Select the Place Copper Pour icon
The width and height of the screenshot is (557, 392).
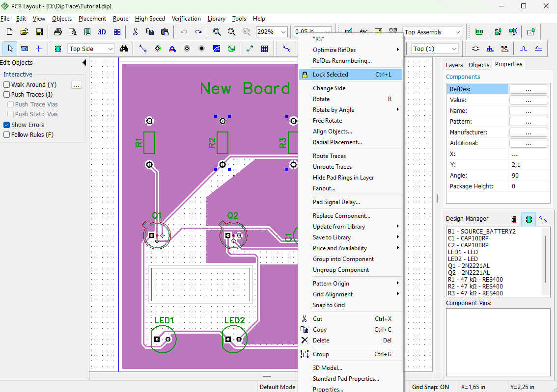(216, 49)
